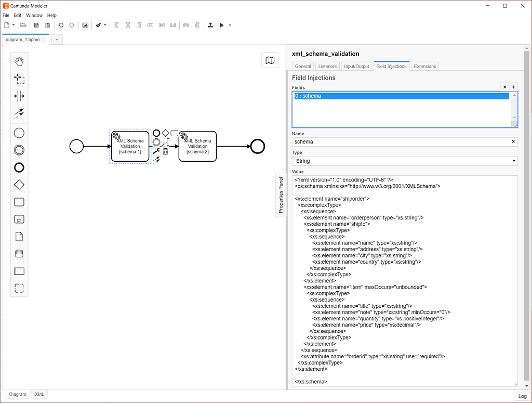Image resolution: width=532 pixels, height=403 pixels.
Task: Distribute elements vertically
Action: [x=197, y=25]
